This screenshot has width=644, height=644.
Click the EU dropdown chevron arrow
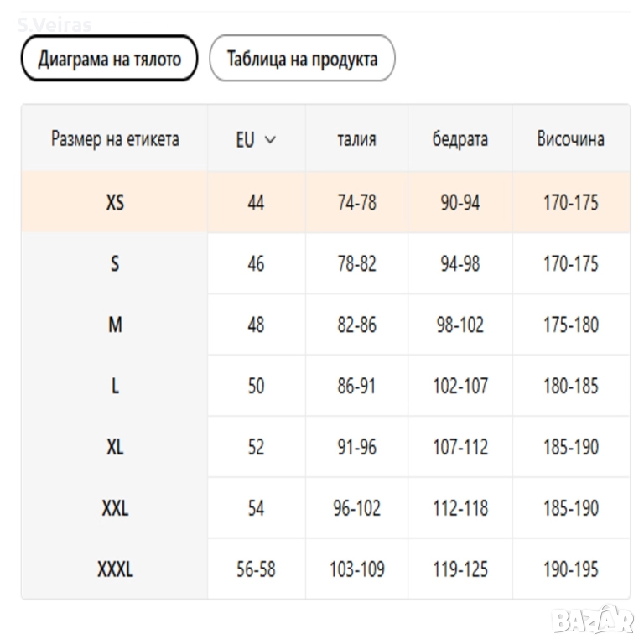click(270, 139)
